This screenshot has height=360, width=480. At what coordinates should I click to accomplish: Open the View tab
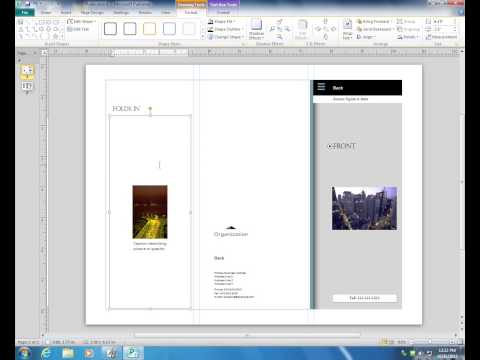click(x=166, y=12)
